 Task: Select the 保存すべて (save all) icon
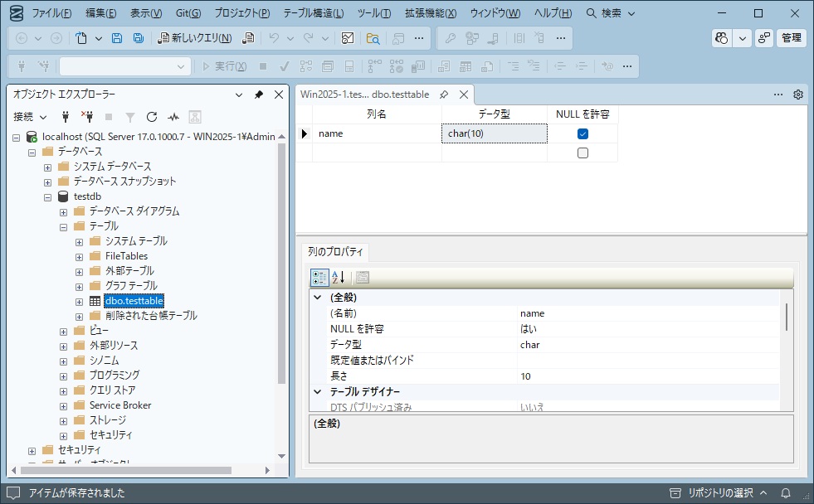pos(138,38)
